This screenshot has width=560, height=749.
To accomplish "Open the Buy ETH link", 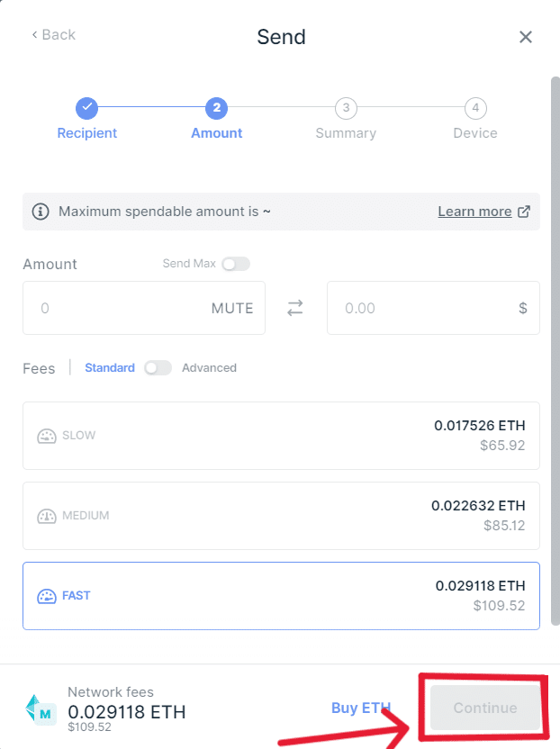I will (x=360, y=708).
